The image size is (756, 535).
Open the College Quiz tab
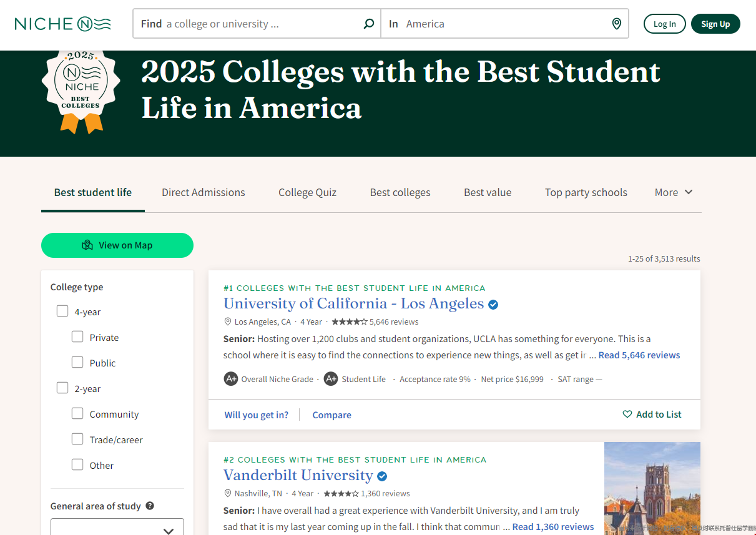click(x=307, y=192)
